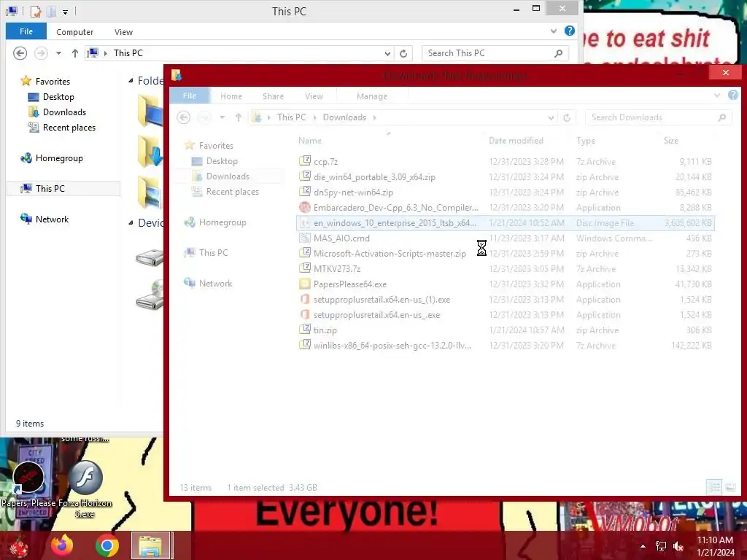Sort by Date modified column header
This screenshot has width=747, height=560.
(x=516, y=141)
